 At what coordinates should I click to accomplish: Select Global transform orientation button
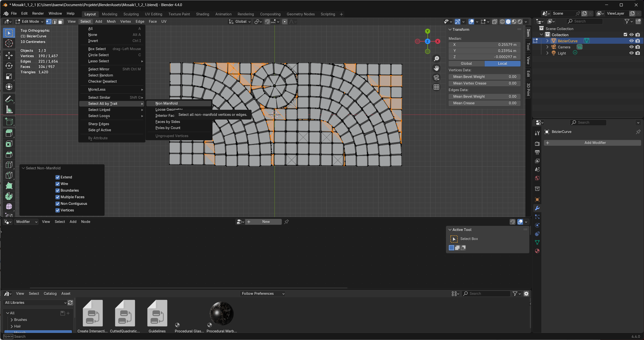(x=466, y=64)
